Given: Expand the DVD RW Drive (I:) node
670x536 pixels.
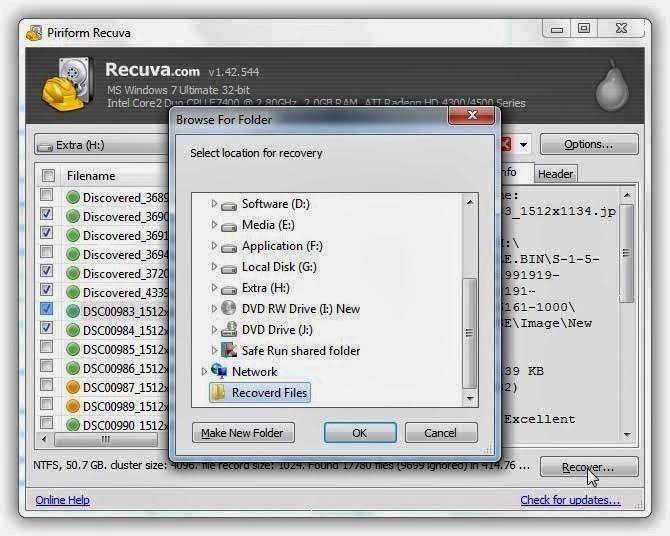Looking at the screenshot, I should click(214, 308).
